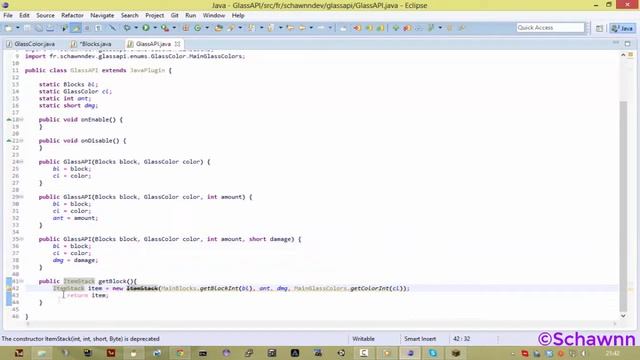The width and height of the screenshot is (640, 360).
Task: Open the Window menu
Action: pos(214,15)
